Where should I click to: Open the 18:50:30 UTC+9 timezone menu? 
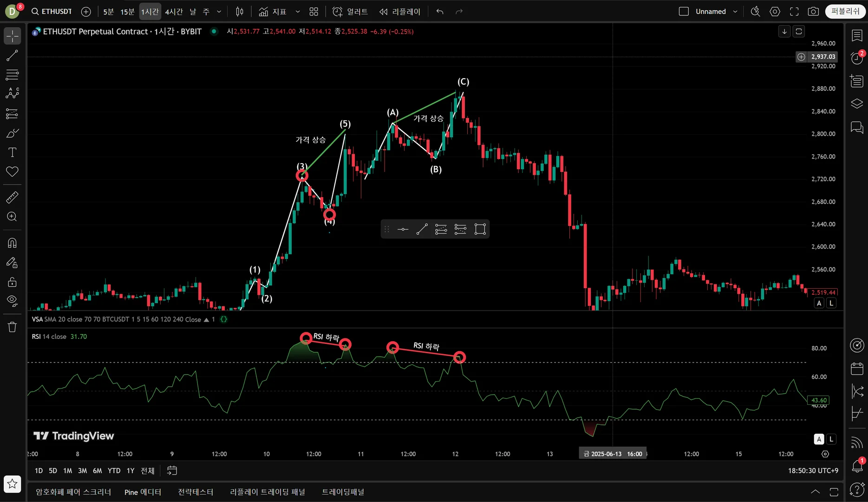click(x=813, y=471)
